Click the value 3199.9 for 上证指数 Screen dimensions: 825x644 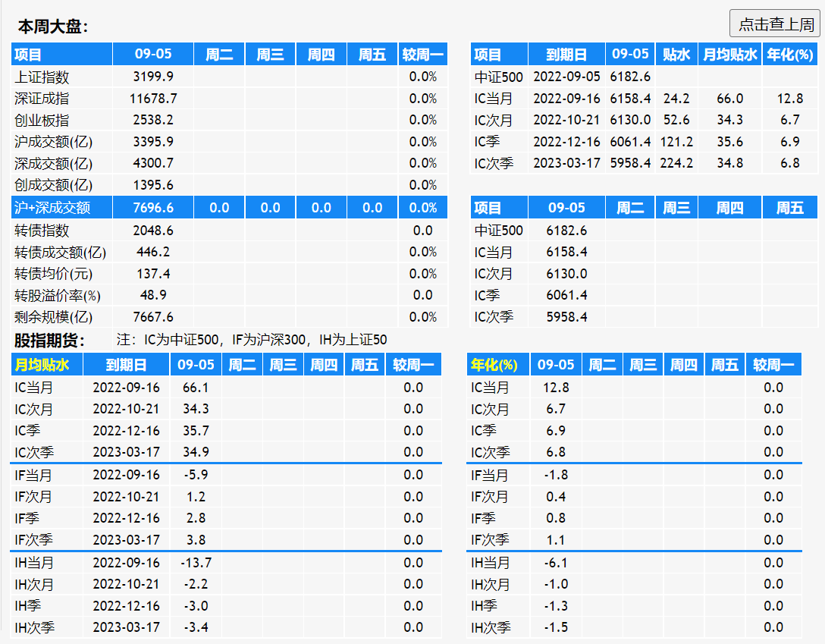[153, 77]
